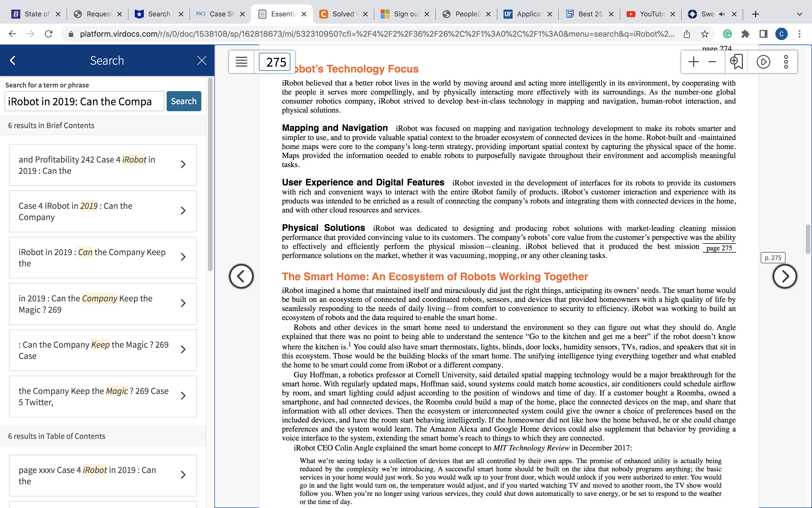Viewport: 812px width, 508px height.
Task: Click chevron beside 'page xxxv Case 4' result
Action: point(183,475)
